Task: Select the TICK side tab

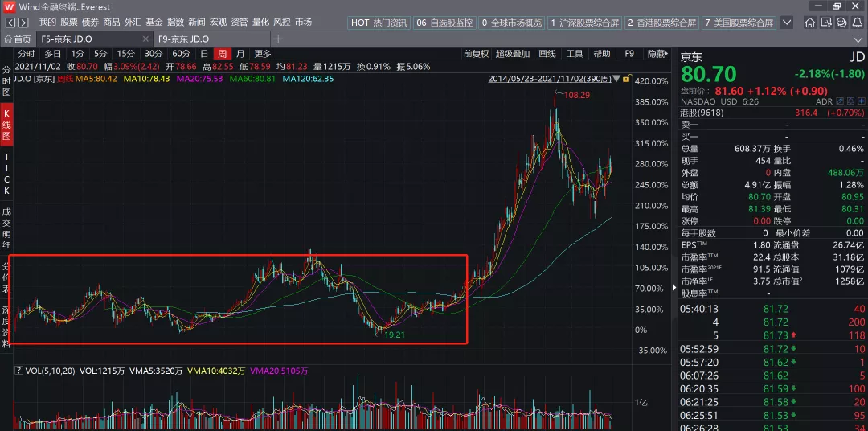Action: 6,174
